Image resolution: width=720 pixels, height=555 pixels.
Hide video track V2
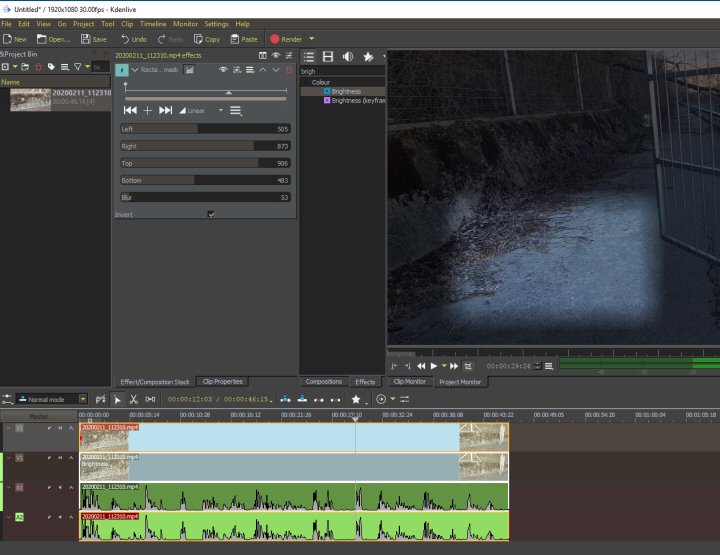[60, 428]
